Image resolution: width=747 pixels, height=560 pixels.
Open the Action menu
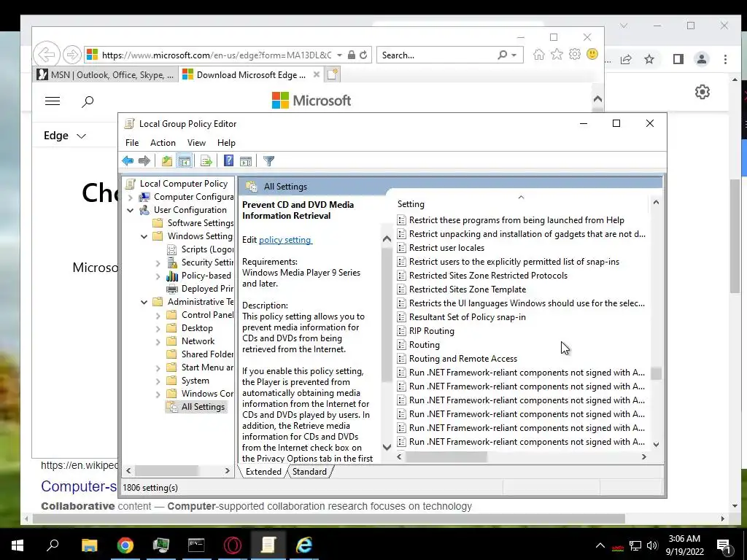(163, 143)
